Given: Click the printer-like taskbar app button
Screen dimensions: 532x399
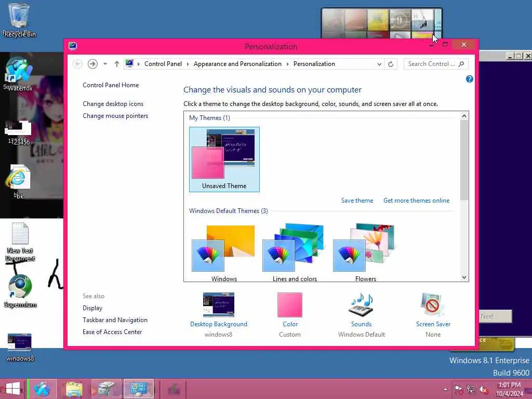Looking at the screenshot, I should click(x=106, y=389).
